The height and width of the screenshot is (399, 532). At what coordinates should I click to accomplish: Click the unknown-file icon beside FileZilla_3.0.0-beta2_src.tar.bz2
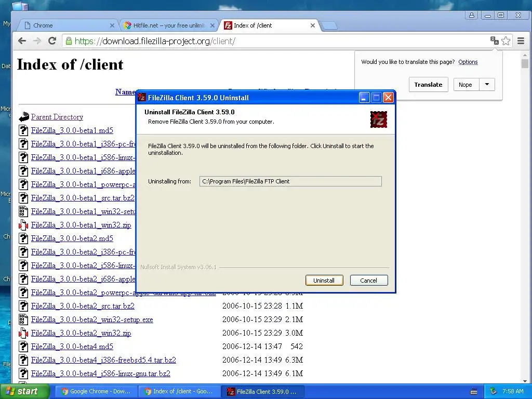(x=23, y=305)
